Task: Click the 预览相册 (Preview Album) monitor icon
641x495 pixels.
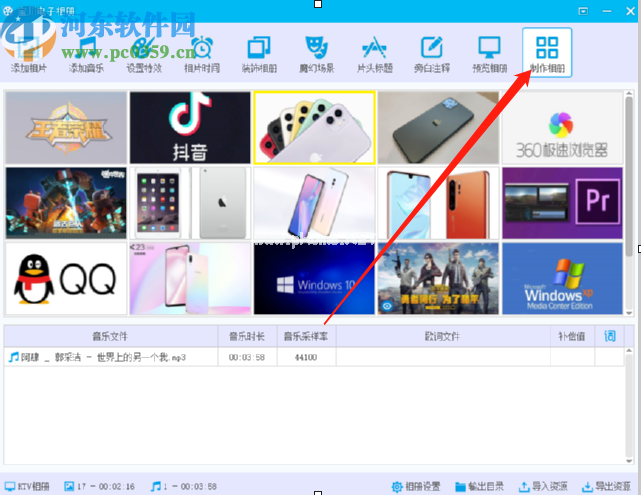Action: pyautogui.click(x=489, y=54)
